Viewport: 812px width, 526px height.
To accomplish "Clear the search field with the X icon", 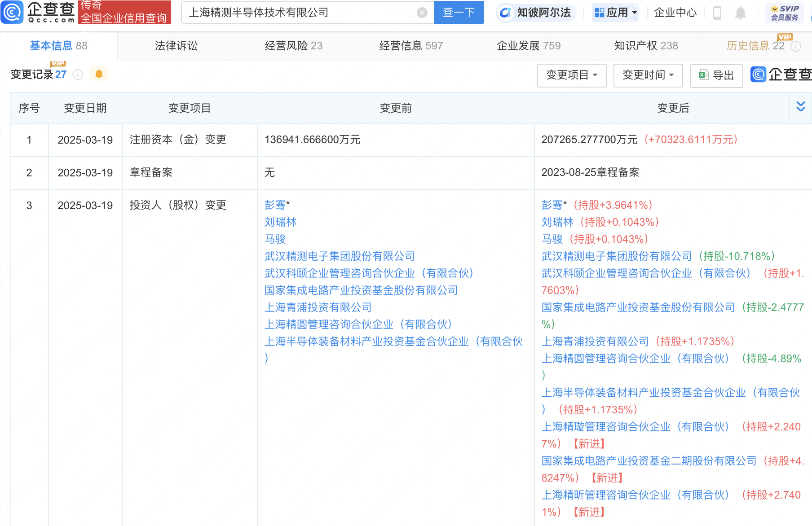I will point(422,13).
